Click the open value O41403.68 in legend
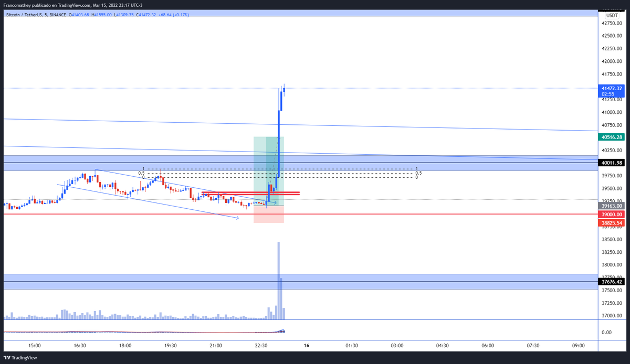 [x=79, y=15]
